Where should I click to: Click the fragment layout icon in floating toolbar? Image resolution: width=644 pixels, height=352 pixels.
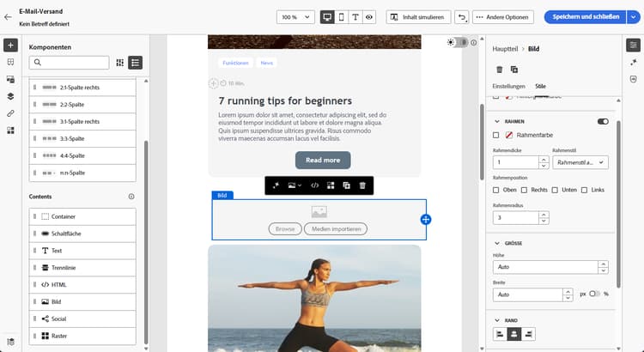(331, 185)
